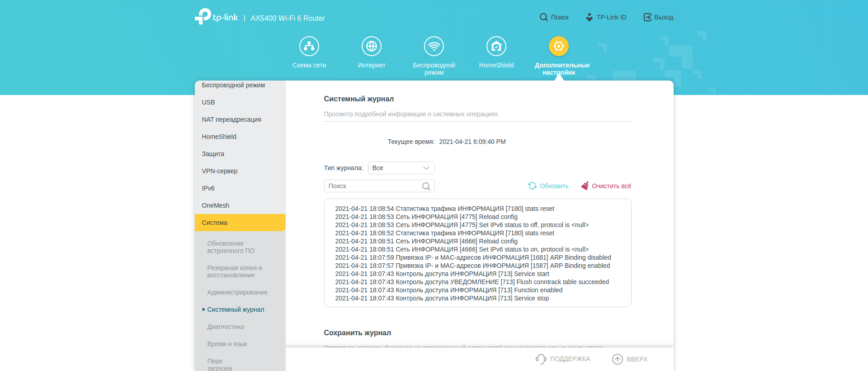The height and width of the screenshot is (371, 868).
Task: Expand the log type (Тип журнала) dropdown
Action: 401,168
